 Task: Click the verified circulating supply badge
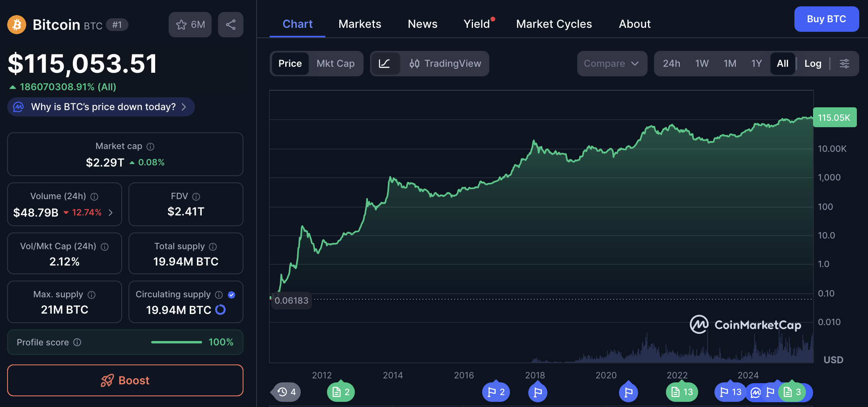[232, 295]
